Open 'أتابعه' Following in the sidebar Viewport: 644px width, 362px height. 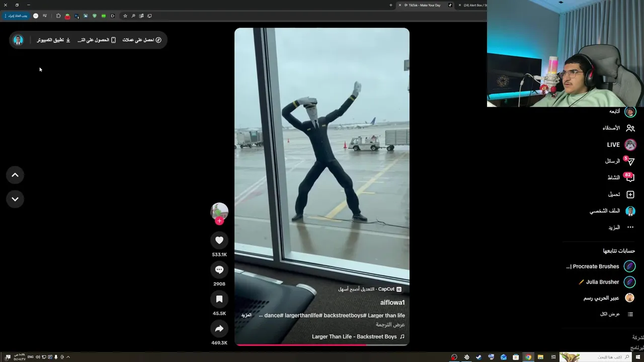tap(622, 112)
